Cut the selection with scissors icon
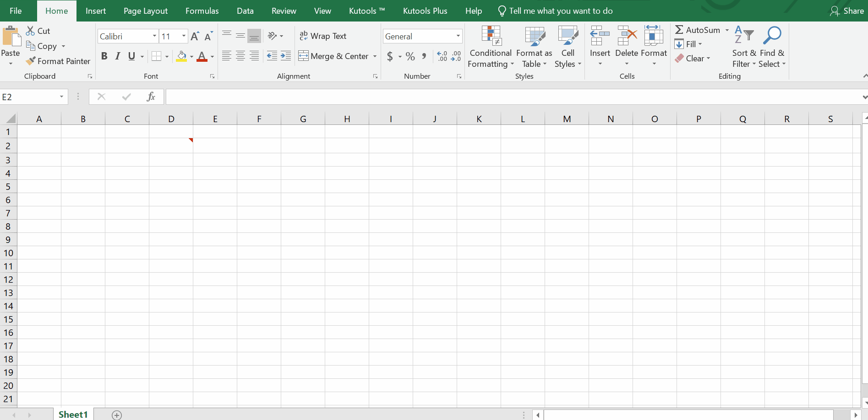This screenshot has width=868, height=420. 31,31
